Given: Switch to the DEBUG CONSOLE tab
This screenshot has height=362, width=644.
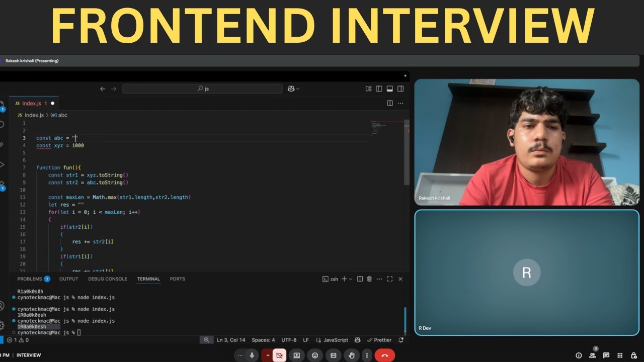Looking at the screenshot, I should point(108,279).
